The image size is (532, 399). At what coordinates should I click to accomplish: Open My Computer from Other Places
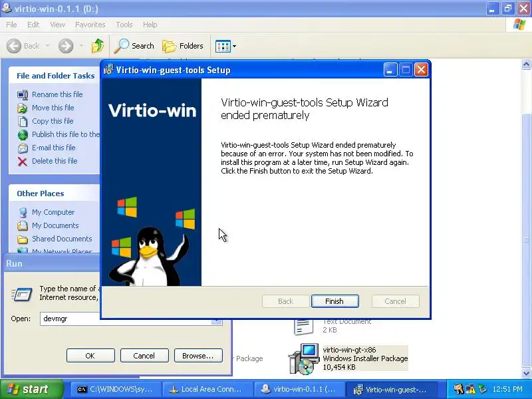pos(53,212)
